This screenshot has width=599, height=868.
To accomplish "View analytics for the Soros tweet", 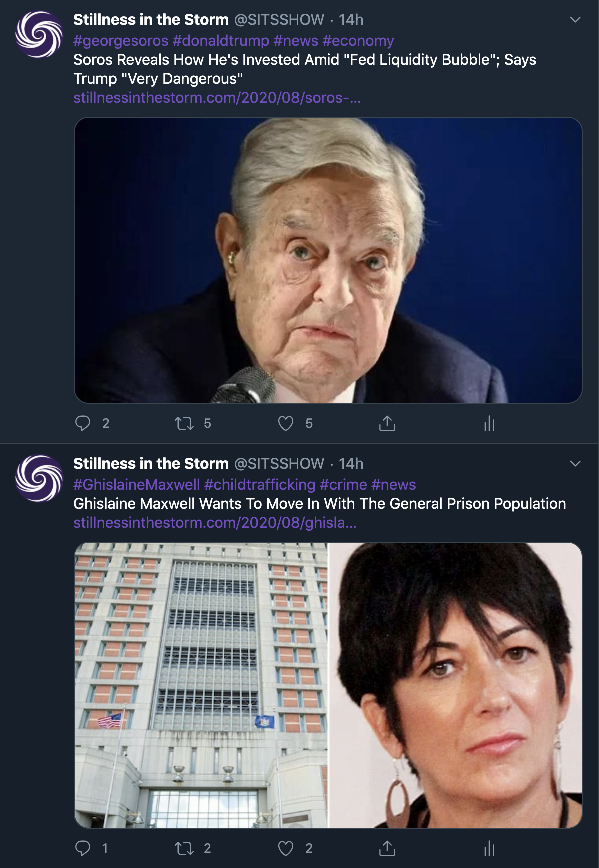I will (489, 423).
